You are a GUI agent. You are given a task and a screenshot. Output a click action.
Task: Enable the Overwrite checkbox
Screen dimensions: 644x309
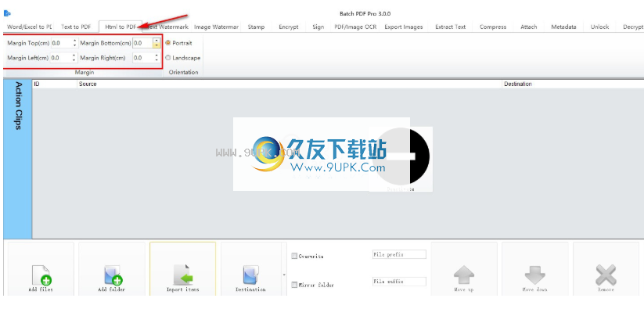(x=294, y=256)
